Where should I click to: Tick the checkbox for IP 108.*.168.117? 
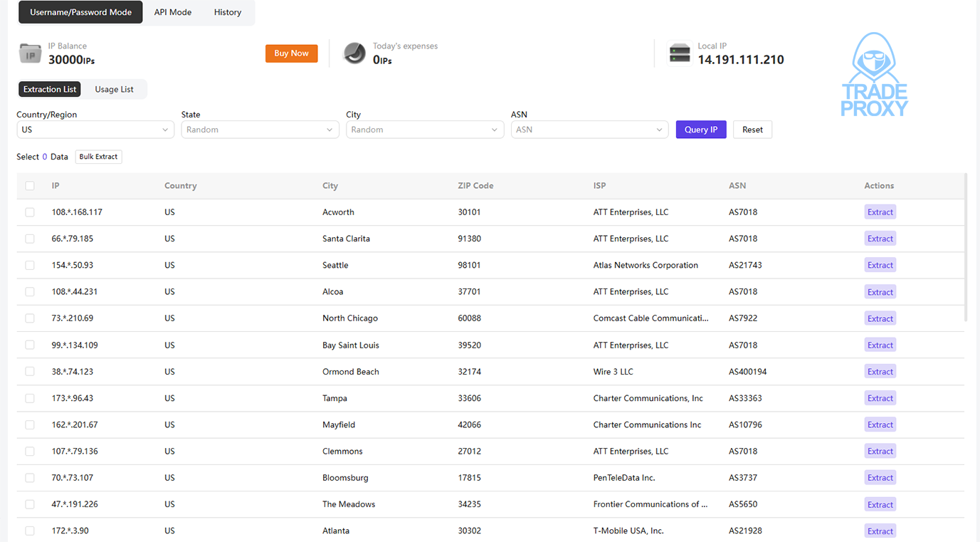point(30,212)
